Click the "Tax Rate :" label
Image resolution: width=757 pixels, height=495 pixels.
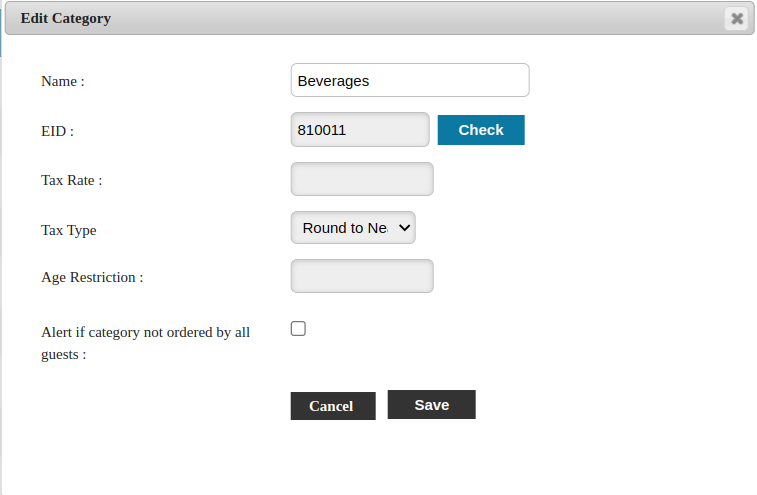click(x=72, y=180)
